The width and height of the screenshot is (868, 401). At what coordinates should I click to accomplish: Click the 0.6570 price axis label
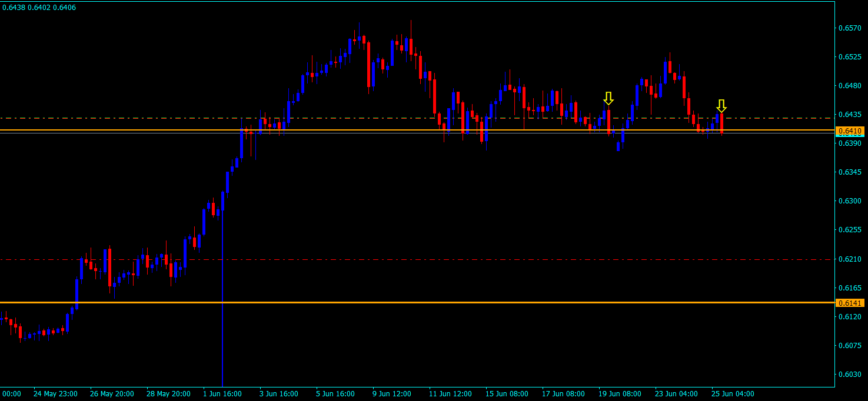pos(850,28)
